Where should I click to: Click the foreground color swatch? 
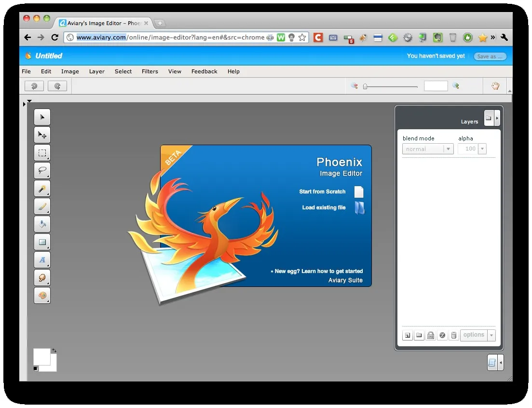click(x=42, y=356)
